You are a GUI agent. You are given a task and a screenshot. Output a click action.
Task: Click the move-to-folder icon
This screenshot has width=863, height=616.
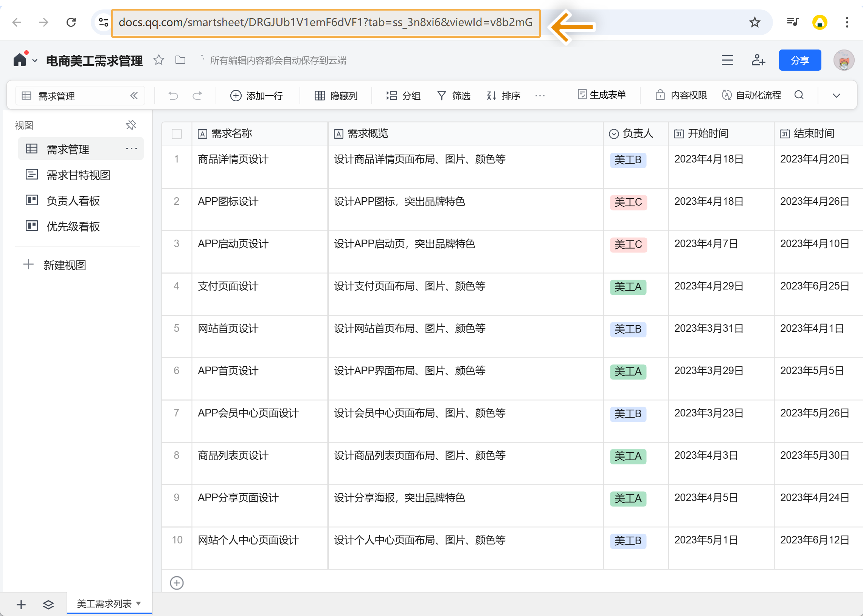[180, 60]
